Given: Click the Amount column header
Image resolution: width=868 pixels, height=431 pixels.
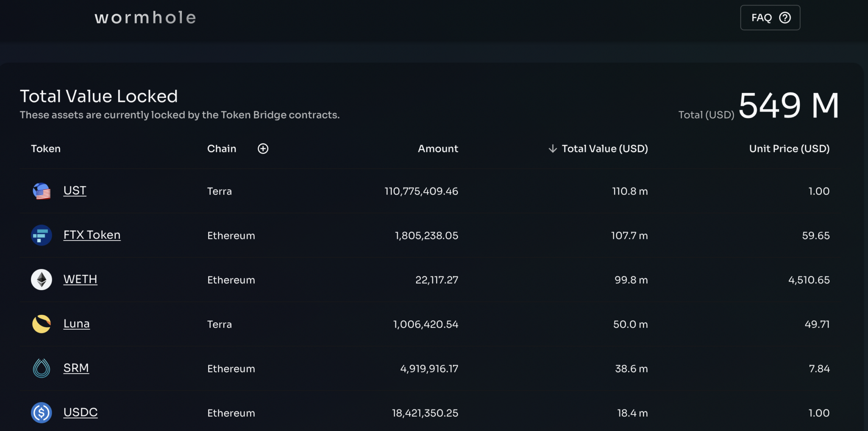Looking at the screenshot, I should [438, 148].
